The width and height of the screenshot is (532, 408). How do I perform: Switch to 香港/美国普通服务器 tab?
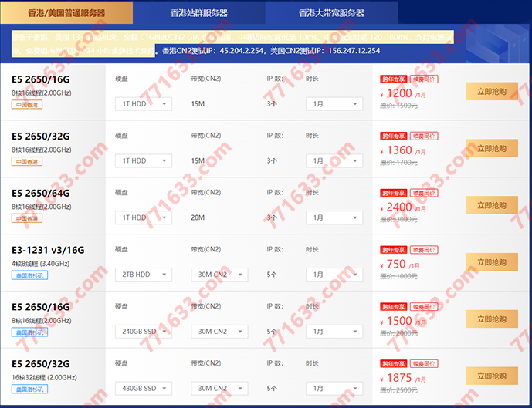66,13
